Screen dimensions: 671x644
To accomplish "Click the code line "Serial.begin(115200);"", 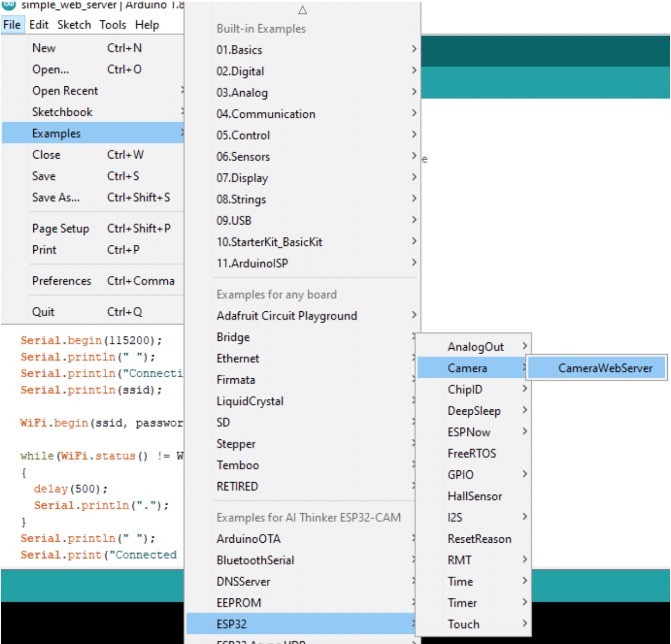I will (x=91, y=341).
